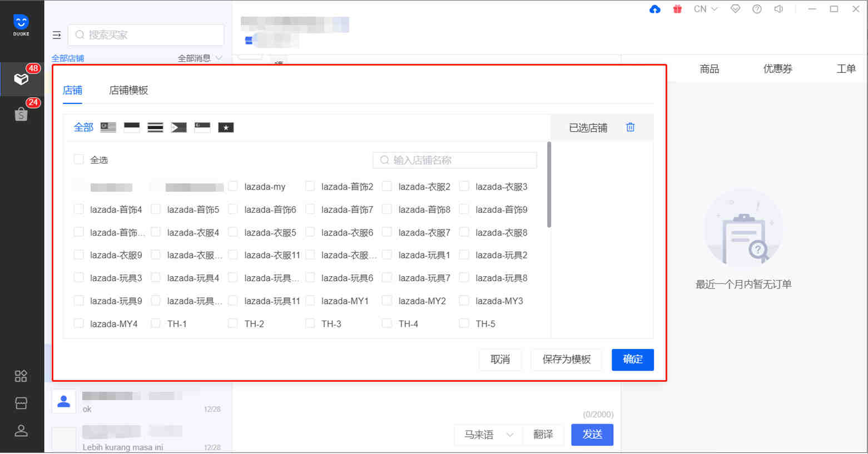Check the 全选 select-all checkbox
This screenshot has height=454, width=868.
[x=79, y=159]
